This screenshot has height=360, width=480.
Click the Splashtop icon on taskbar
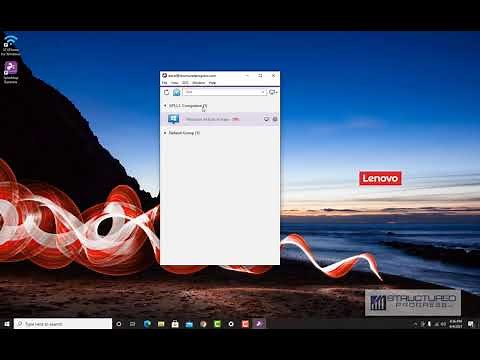(259, 324)
